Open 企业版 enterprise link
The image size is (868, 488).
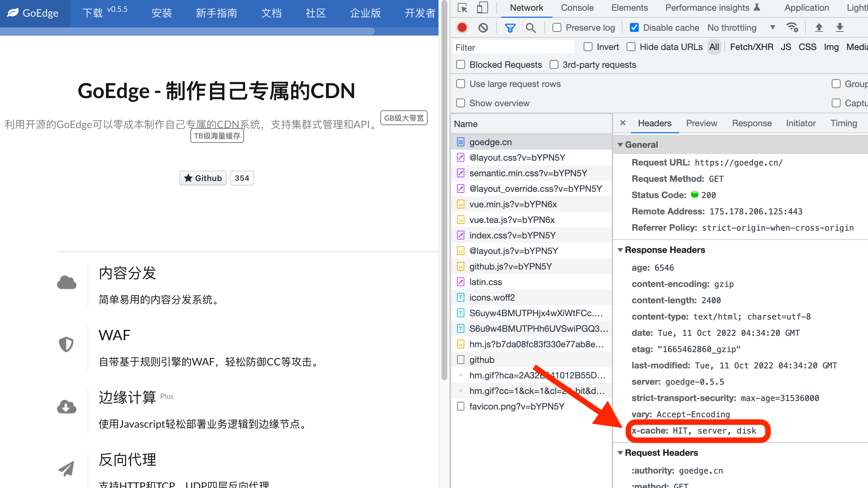pyautogui.click(x=365, y=13)
